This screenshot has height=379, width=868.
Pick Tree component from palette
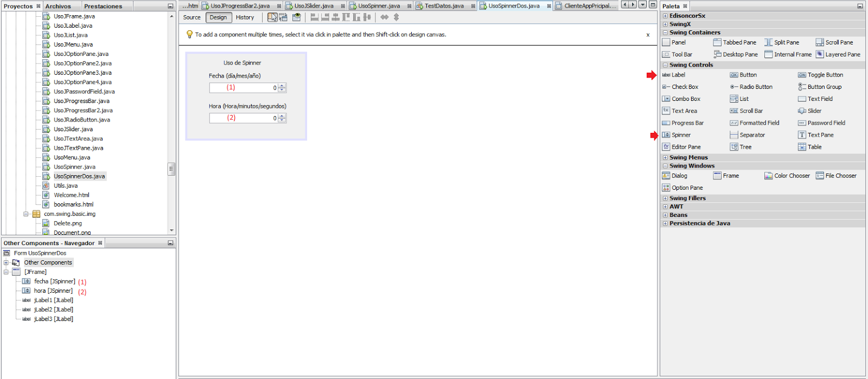click(x=741, y=147)
